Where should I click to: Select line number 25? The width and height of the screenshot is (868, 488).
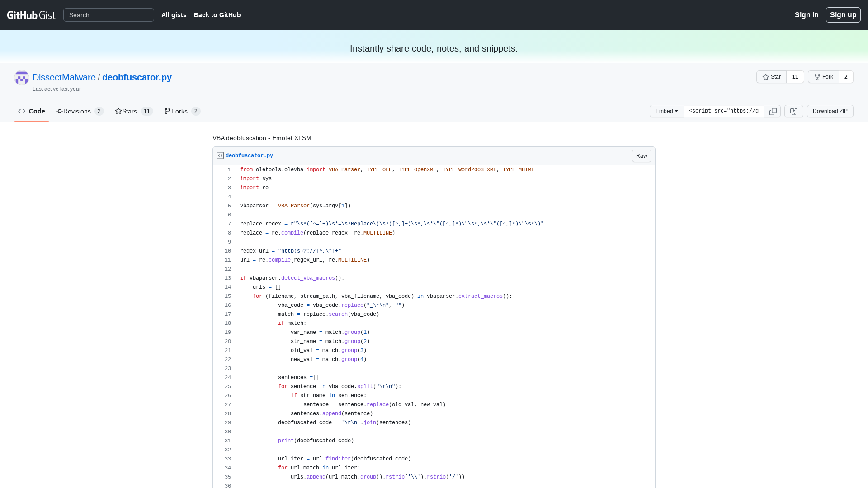[x=224, y=387]
